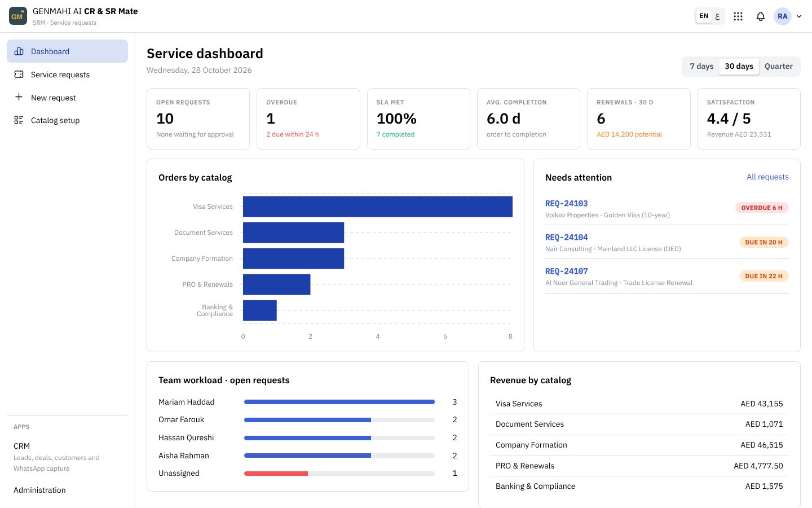Image resolution: width=812 pixels, height=508 pixels.
Task: Open request REQ-24104
Action: [566, 237]
